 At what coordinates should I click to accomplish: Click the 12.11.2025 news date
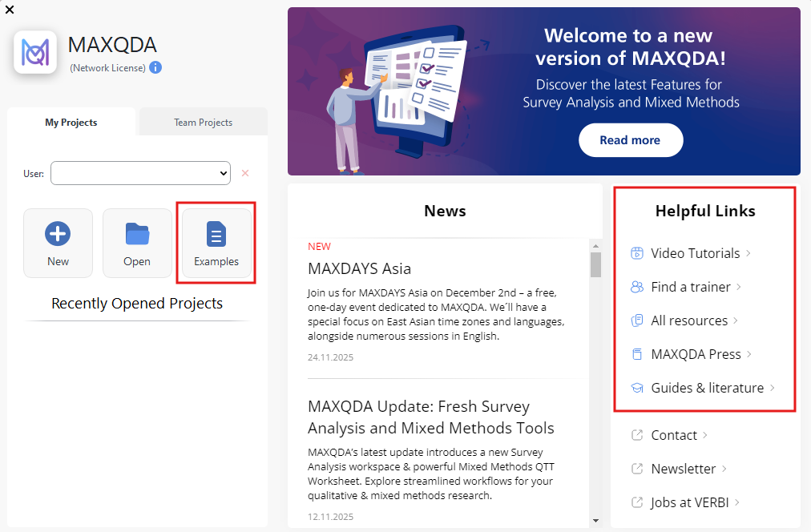point(330,517)
